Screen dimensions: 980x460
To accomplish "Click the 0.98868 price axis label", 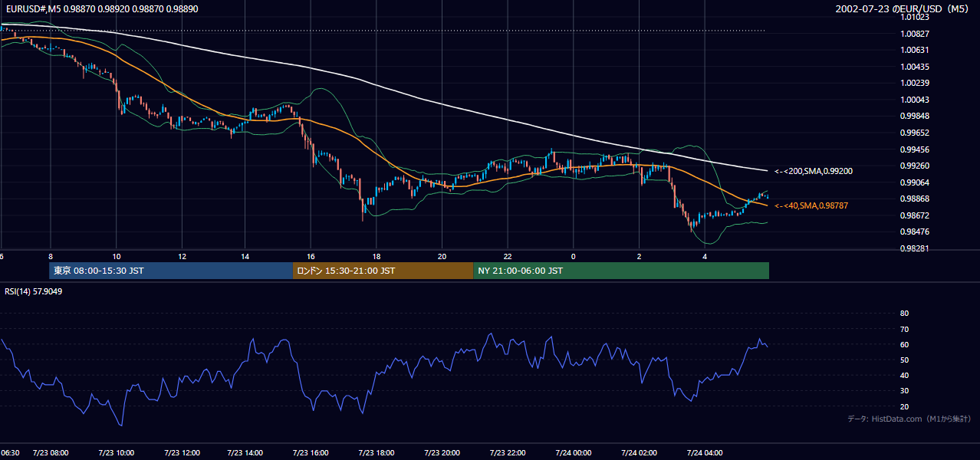I will tap(914, 199).
